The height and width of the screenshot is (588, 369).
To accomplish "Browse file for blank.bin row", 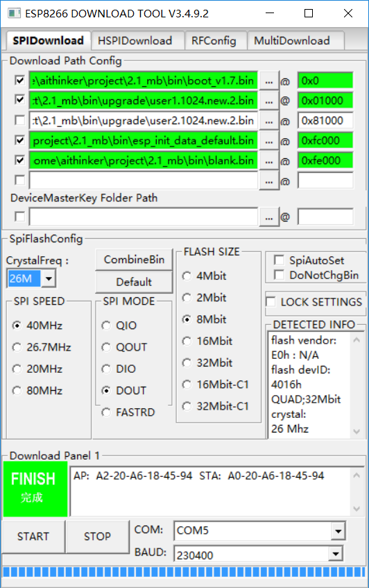I will click(269, 161).
